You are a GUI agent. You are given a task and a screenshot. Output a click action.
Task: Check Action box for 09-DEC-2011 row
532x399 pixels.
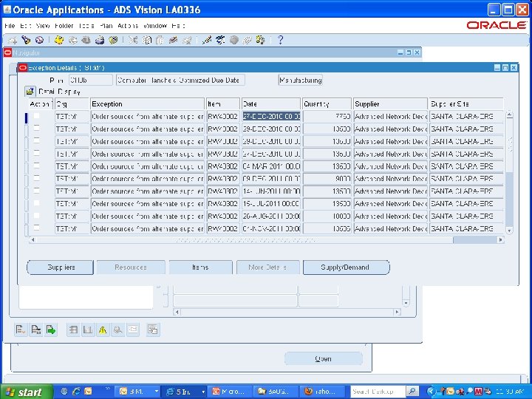click(36, 178)
